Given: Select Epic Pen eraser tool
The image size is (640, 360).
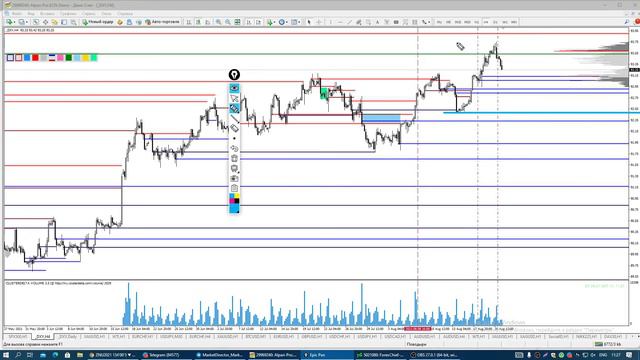Looking at the screenshot, I should pos(234,128).
